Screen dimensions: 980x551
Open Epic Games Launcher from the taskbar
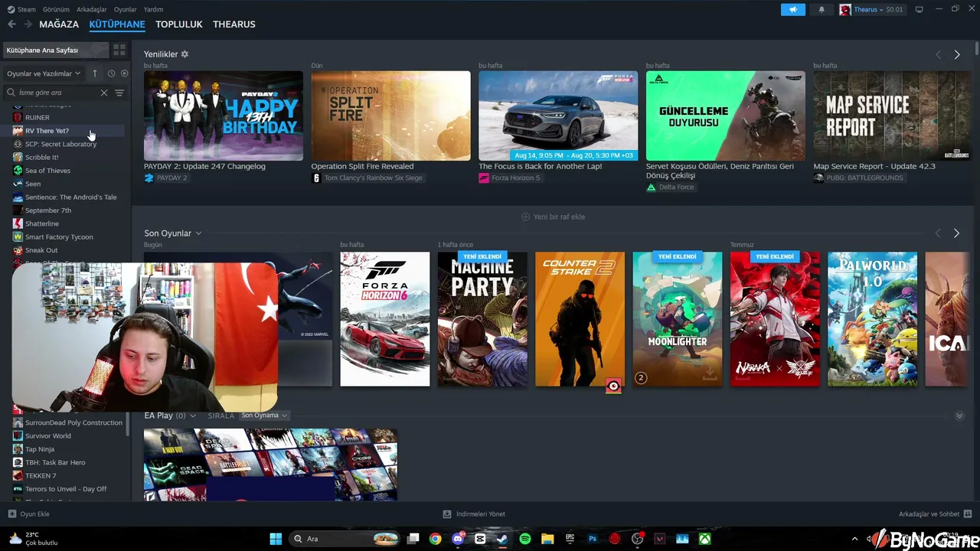coord(570,539)
